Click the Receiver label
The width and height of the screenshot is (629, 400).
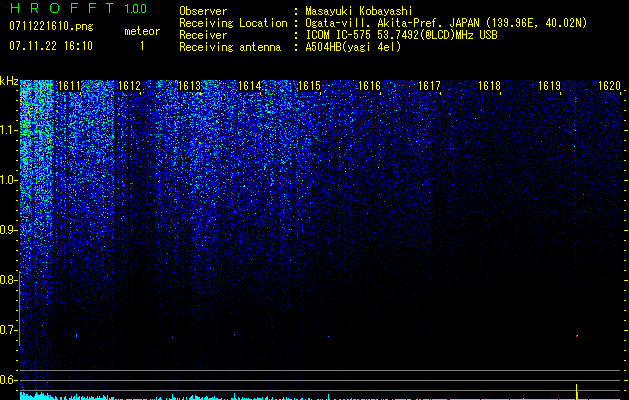203,35
